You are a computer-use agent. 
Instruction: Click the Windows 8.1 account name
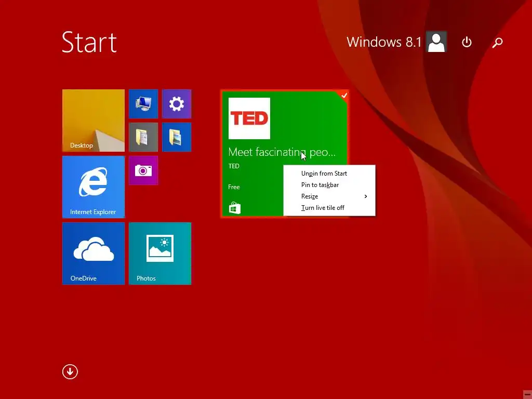click(384, 42)
